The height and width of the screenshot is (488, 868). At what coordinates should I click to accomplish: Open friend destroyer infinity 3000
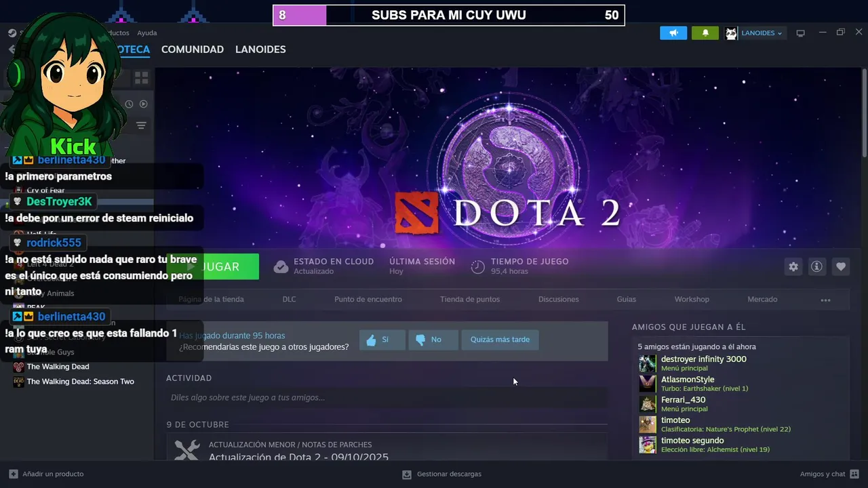click(x=704, y=359)
